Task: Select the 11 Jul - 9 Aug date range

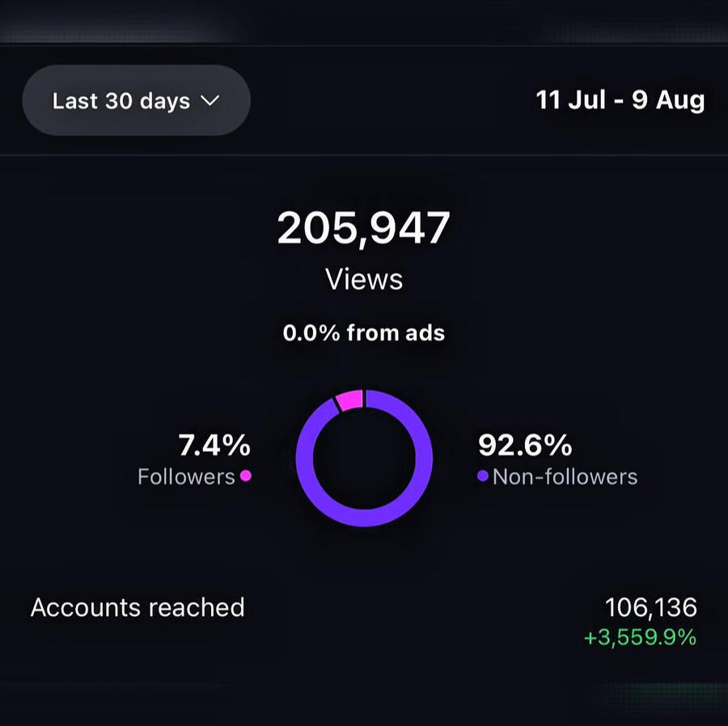Action: [621, 100]
